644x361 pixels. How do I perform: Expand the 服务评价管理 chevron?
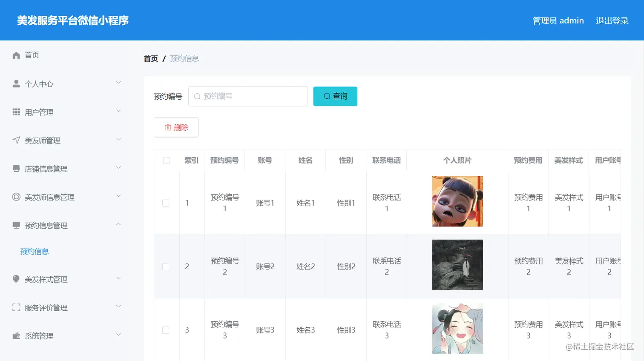119,307
